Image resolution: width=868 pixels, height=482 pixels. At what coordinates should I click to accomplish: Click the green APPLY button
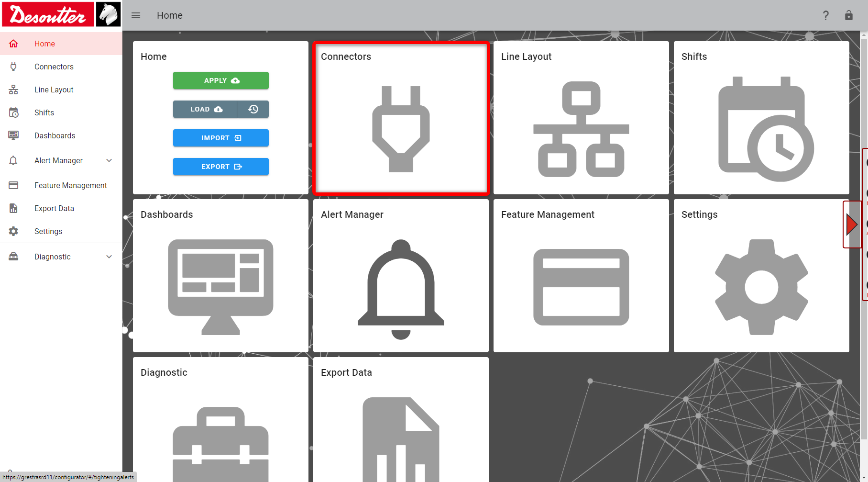[221, 80]
